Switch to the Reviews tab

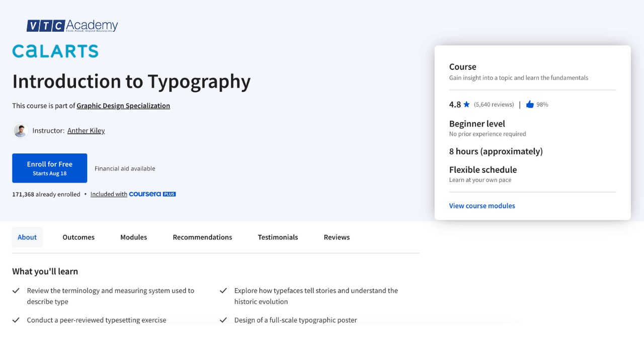[x=337, y=237]
